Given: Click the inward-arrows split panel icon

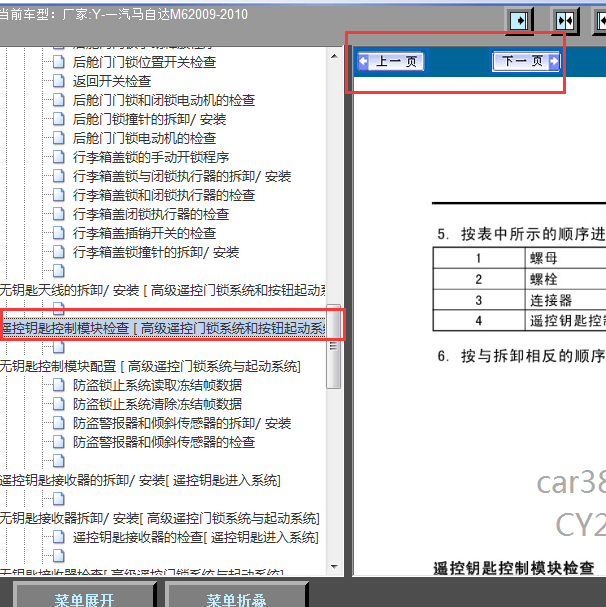Looking at the screenshot, I should coord(565,21).
